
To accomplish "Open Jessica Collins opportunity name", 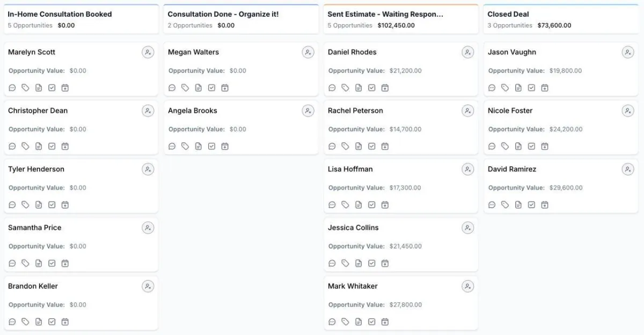I will (x=353, y=228).
